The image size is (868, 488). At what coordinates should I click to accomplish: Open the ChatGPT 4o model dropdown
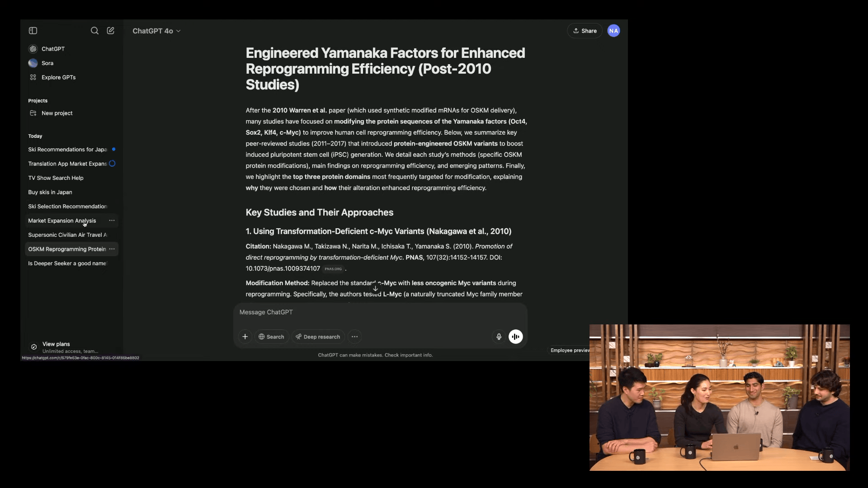point(156,31)
